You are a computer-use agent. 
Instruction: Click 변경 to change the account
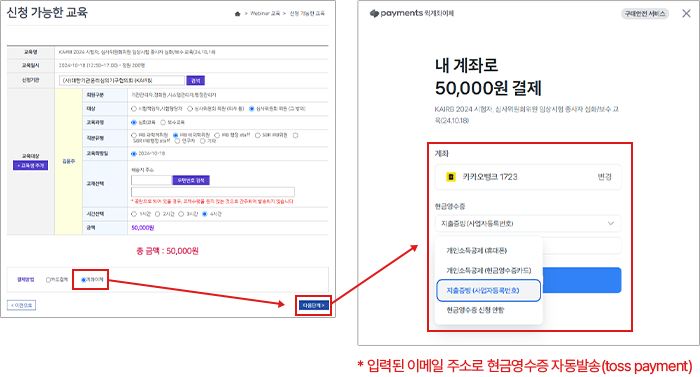604,177
